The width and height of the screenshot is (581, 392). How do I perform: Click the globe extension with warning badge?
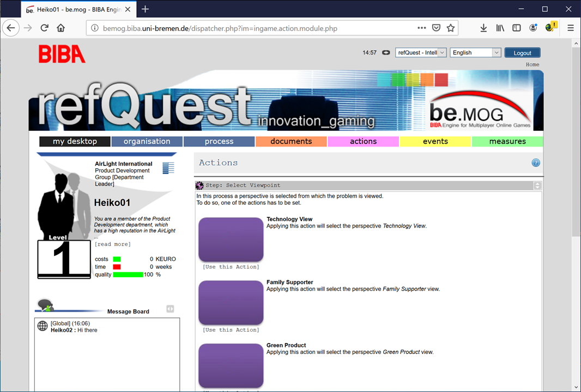tap(551, 27)
